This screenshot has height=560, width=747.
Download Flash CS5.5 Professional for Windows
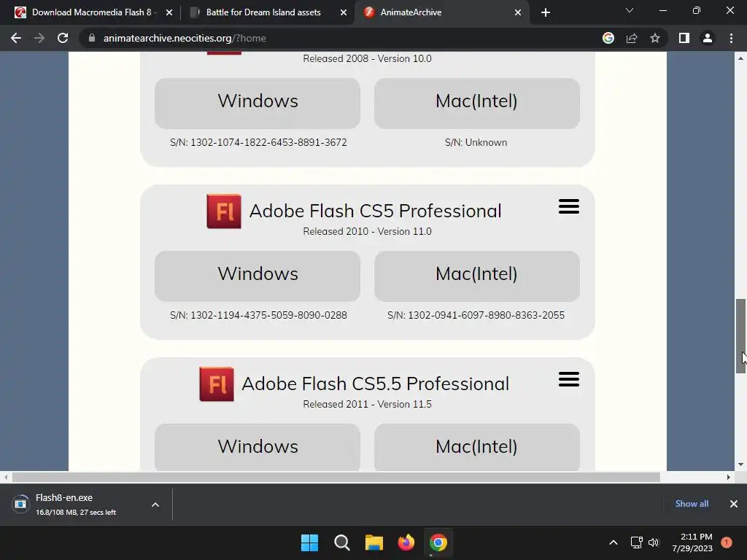point(258,447)
